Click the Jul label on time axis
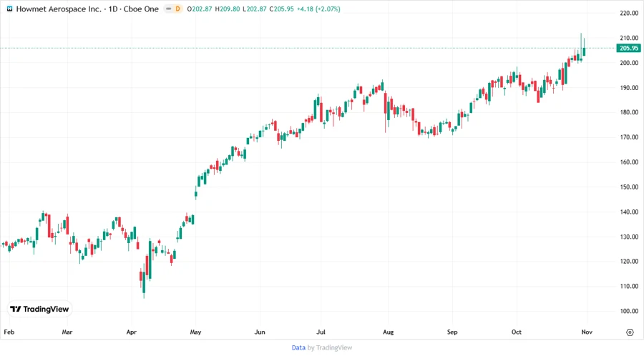This screenshot has height=356, width=644. pyautogui.click(x=321, y=332)
